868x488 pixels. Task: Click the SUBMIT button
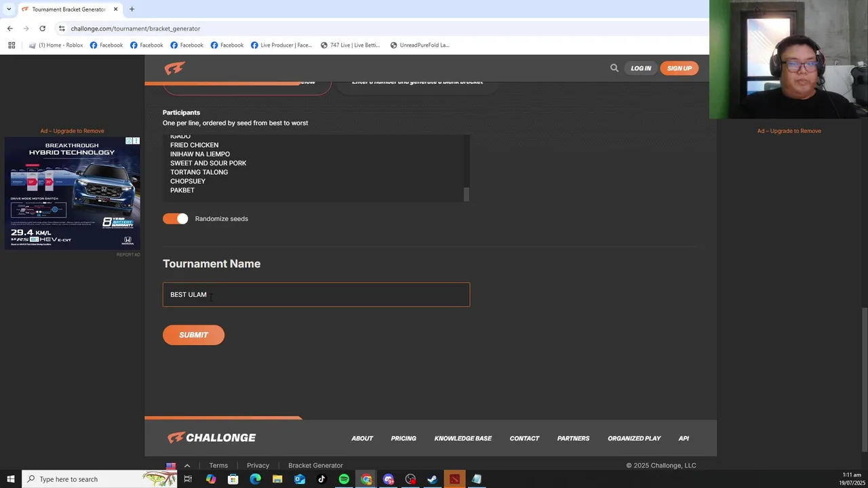(x=193, y=335)
